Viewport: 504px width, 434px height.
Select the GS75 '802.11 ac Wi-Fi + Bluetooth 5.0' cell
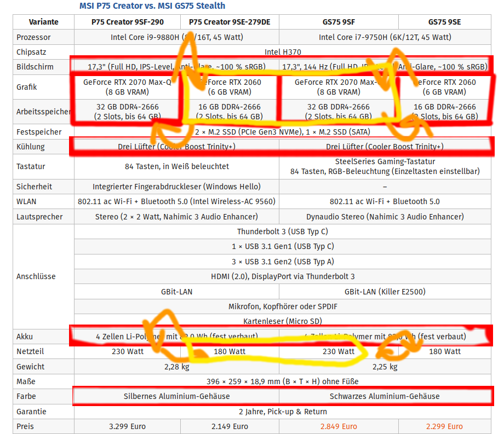point(385,201)
